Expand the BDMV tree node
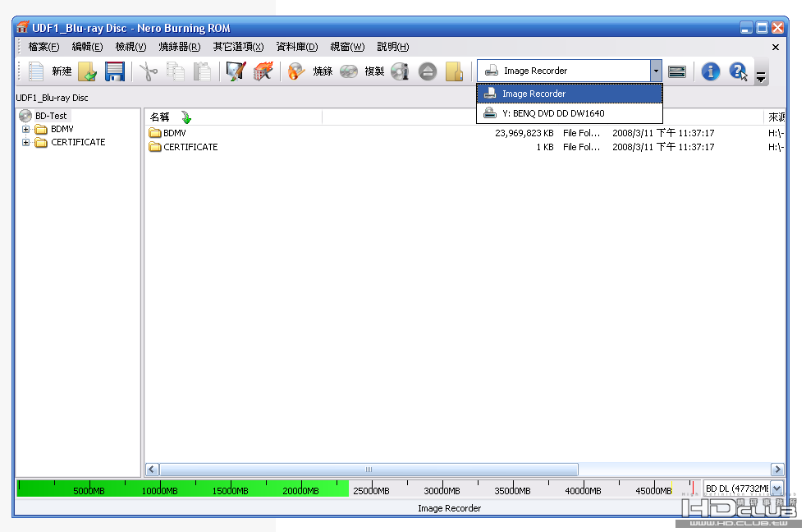This screenshot has width=806, height=532. pyautogui.click(x=25, y=129)
